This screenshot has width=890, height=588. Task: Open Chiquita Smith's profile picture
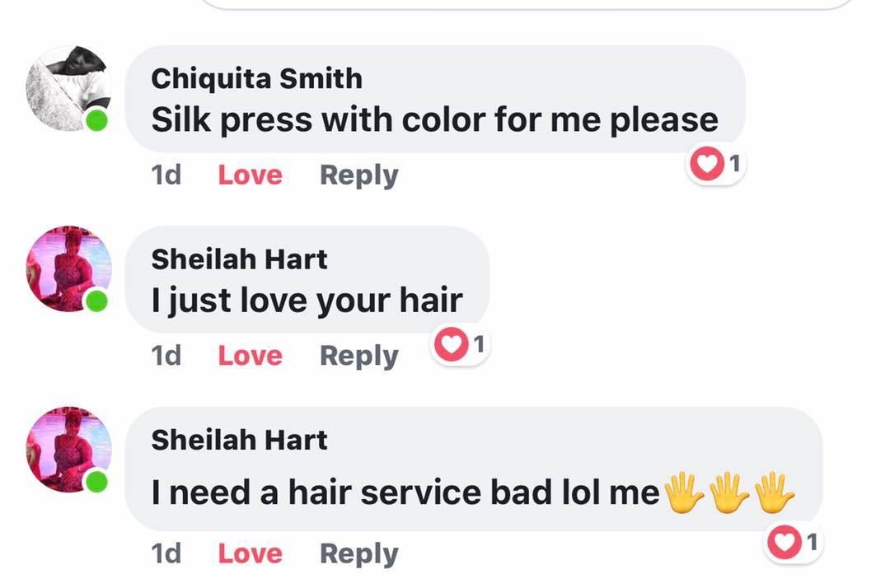click(x=68, y=88)
